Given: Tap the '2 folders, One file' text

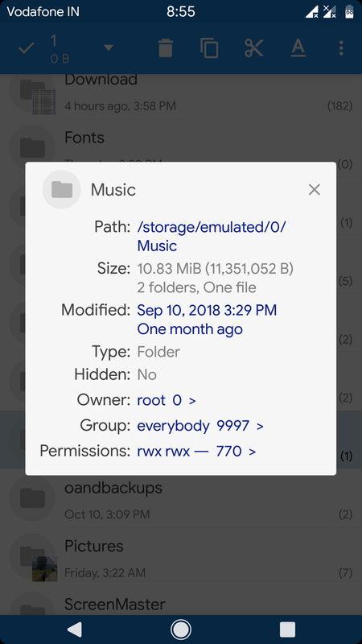Looking at the screenshot, I should click(x=196, y=287).
